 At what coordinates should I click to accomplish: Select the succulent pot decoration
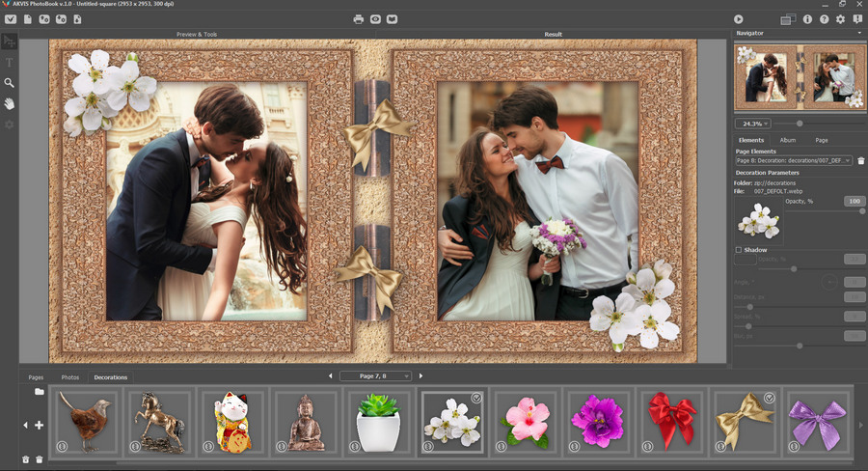(379, 421)
